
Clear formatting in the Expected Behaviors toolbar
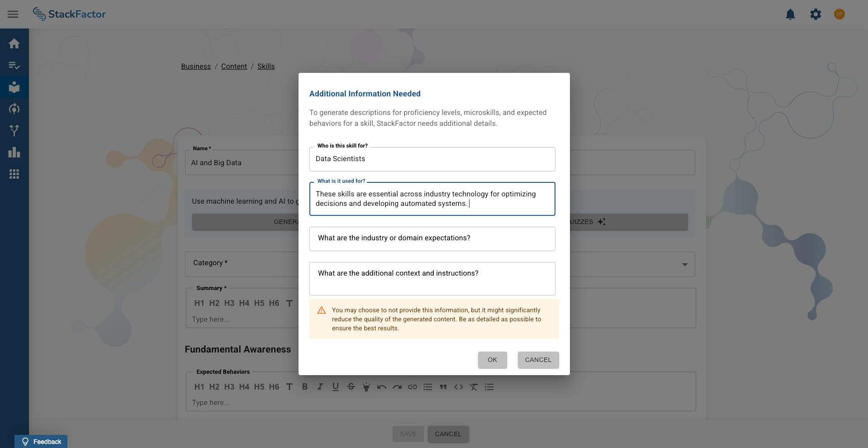pyautogui.click(x=474, y=387)
